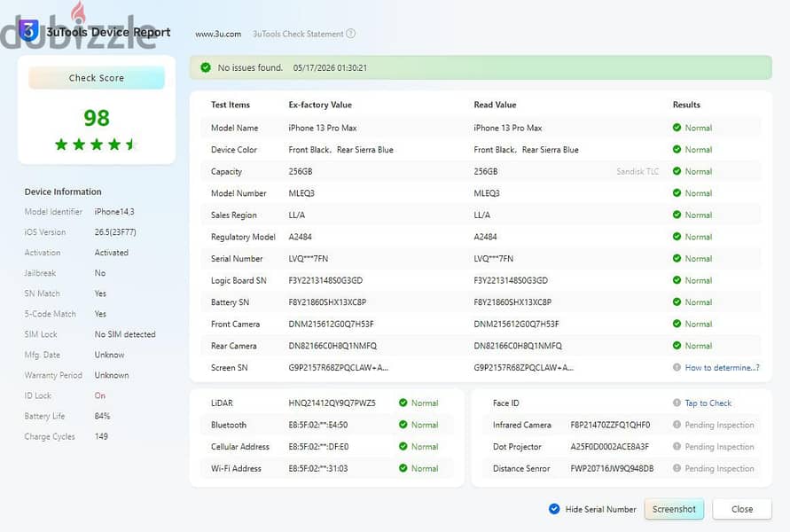Click the Bluetooth Normal status checkmark
Viewport: 790px width, 532px height.
[x=403, y=425]
